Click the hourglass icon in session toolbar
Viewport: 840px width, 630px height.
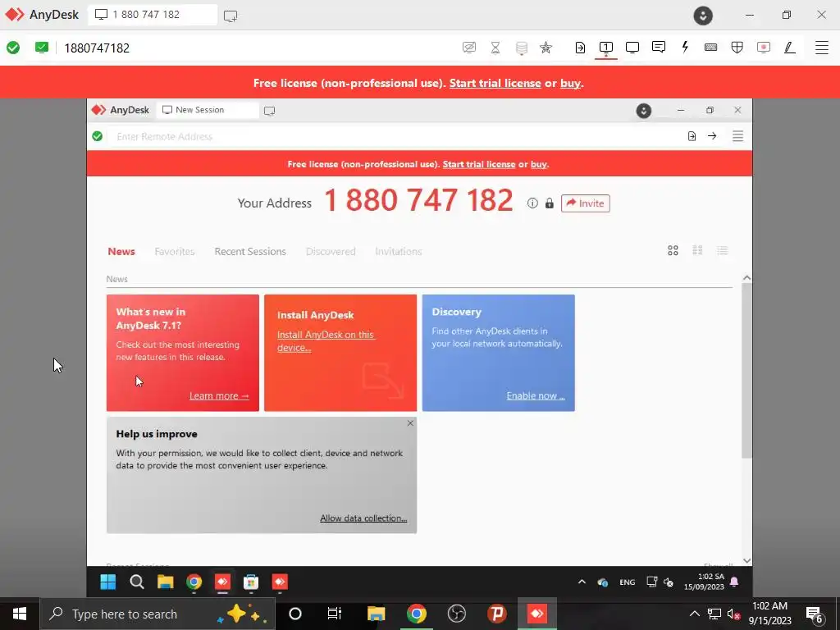(x=495, y=48)
